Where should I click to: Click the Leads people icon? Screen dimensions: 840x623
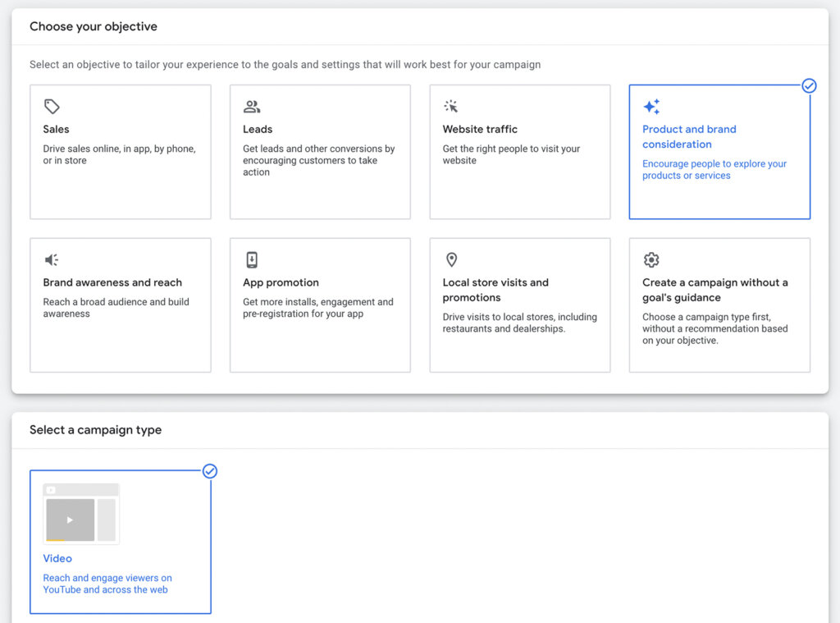pos(252,106)
